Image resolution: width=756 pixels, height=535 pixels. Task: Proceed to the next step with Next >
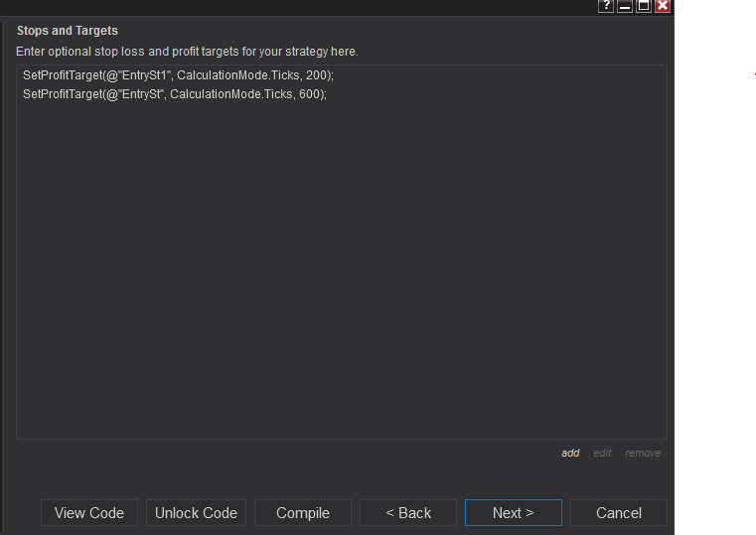click(514, 513)
